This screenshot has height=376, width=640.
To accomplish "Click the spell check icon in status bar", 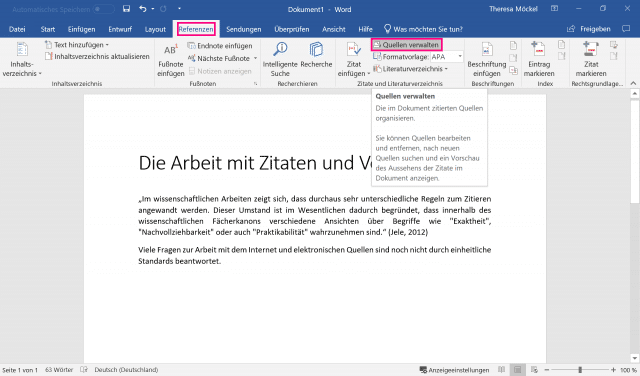I will pyautogui.click(x=84, y=369).
